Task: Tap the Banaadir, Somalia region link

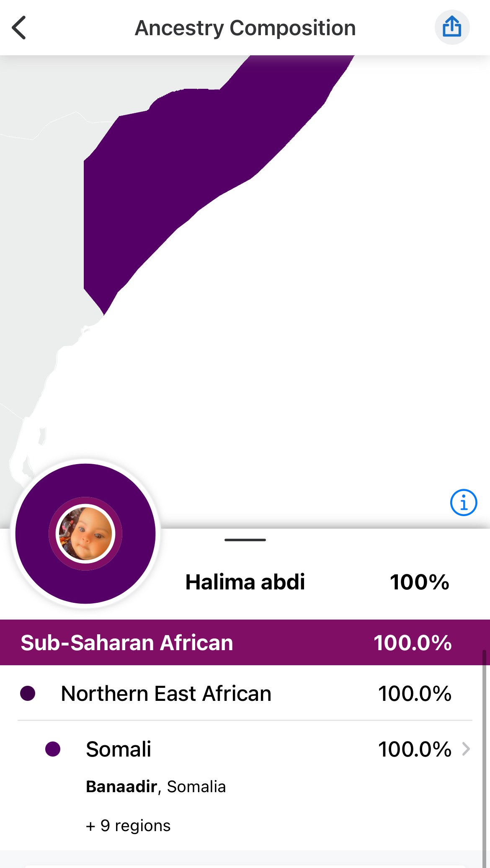Action: point(156,787)
